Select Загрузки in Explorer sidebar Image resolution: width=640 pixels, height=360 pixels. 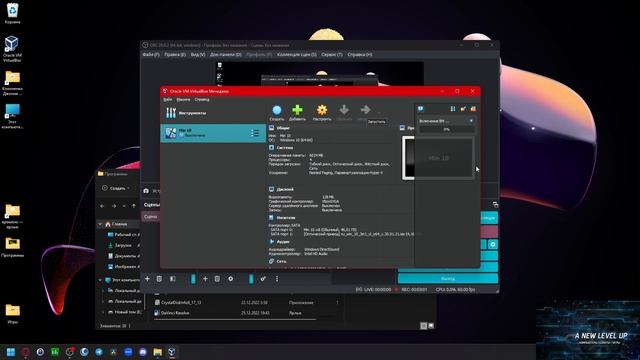point(123,245)
